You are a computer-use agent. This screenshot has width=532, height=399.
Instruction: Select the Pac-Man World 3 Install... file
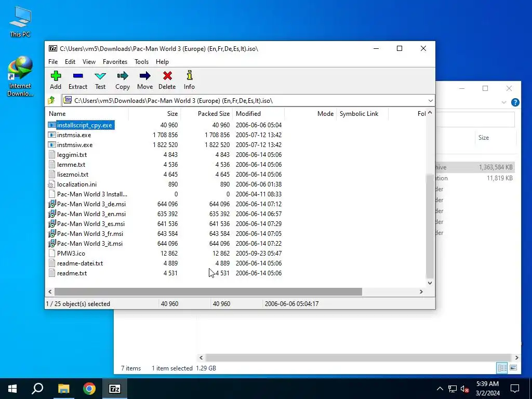point(92,194)
